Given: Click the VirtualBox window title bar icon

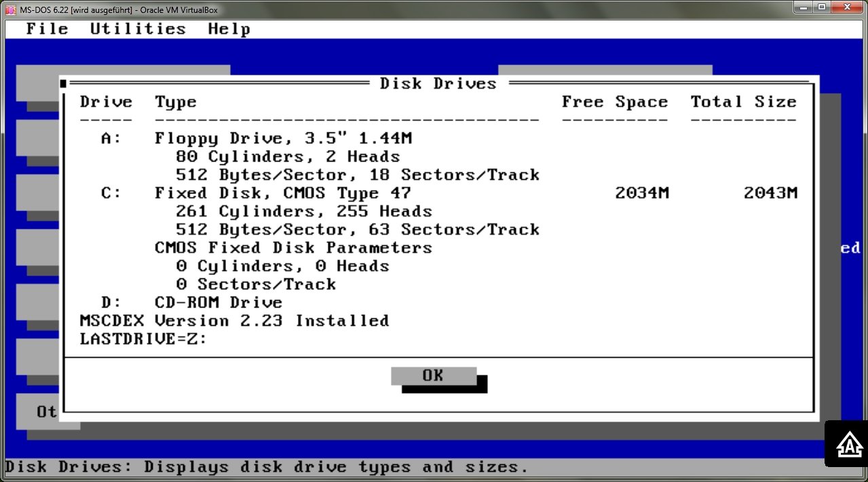Looking at the screenshot, I should point(10,10).
